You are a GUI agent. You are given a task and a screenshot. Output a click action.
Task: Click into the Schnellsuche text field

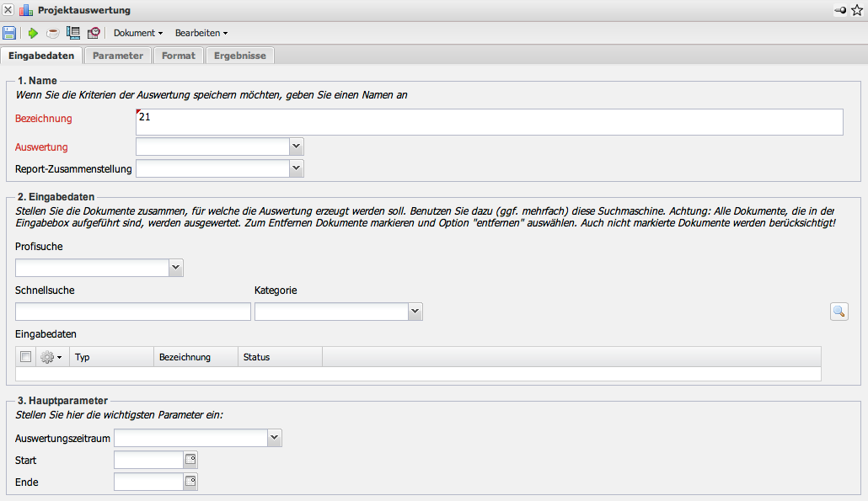click(x=133, y=312)
